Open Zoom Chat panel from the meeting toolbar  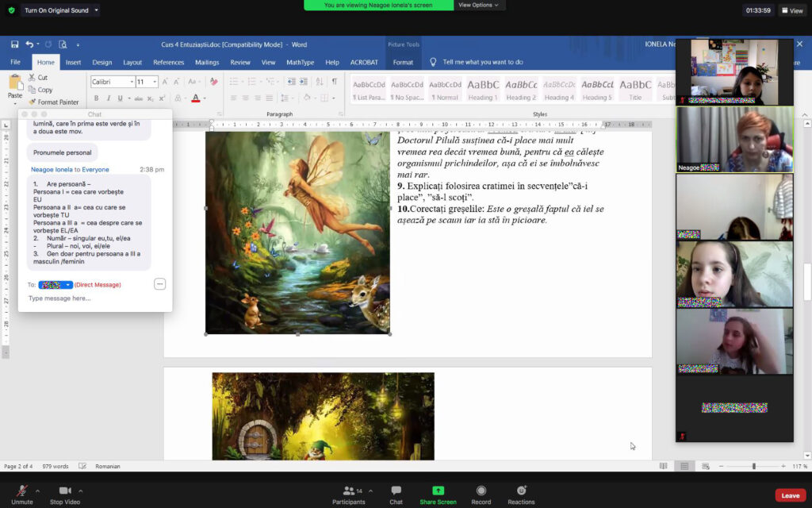[x=396, y=495]
